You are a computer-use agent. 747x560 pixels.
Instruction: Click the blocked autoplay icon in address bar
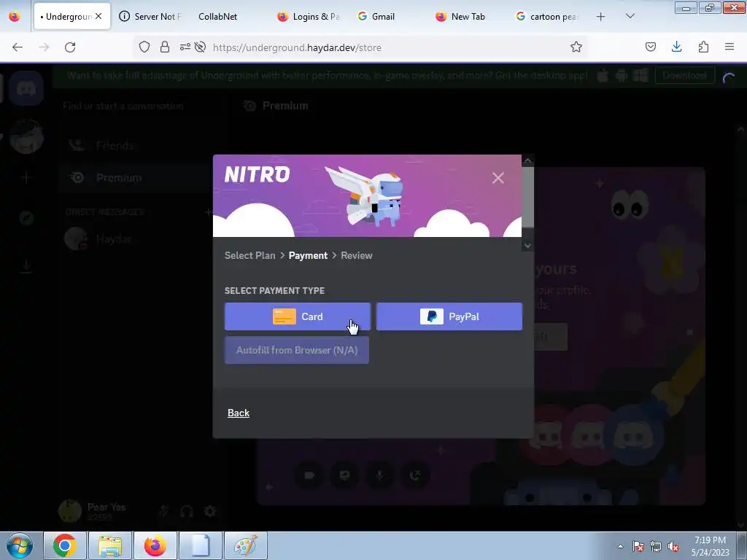pyautogui.click(x=200, y=47)
